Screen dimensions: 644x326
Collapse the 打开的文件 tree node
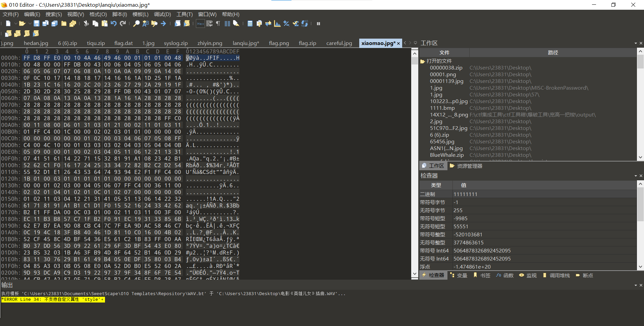pyautogui.click(x=423, y=61)
